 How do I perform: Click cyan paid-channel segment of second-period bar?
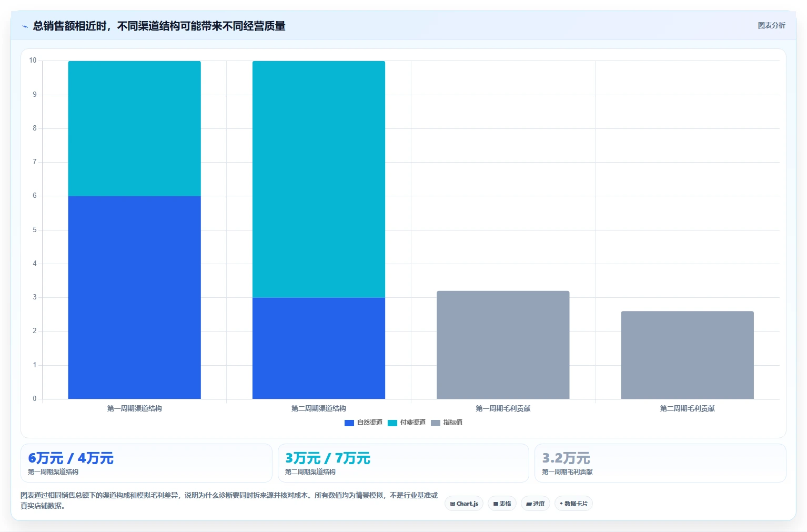pos(319,179)
